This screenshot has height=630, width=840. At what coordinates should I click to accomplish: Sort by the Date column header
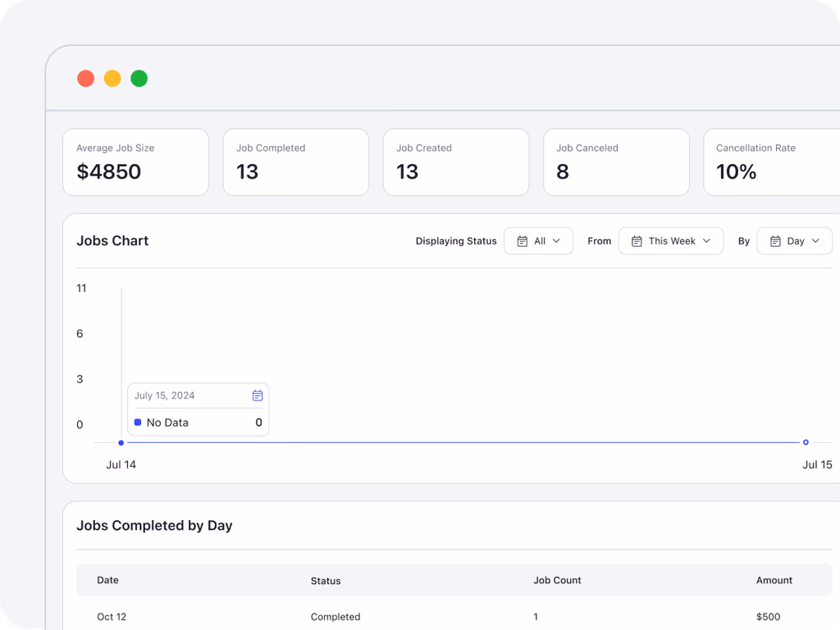click(x=107, y=580)
